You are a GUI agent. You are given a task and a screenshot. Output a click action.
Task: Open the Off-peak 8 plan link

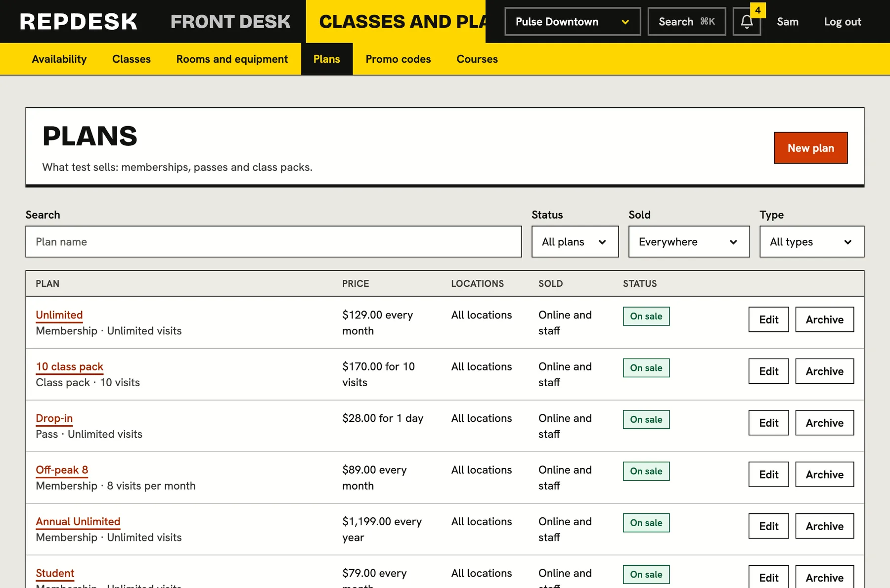coord(62,470)
